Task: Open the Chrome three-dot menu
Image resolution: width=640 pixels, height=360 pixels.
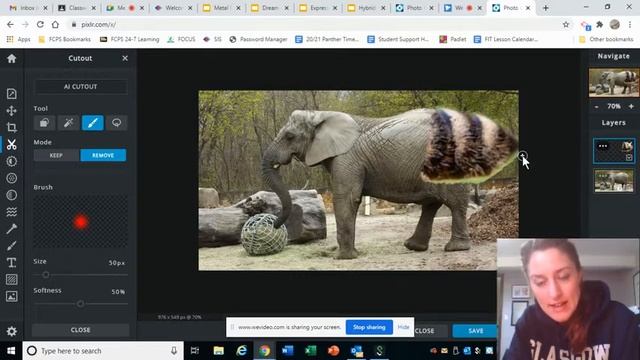Action: pyautogui.click(x=631, y=24)
